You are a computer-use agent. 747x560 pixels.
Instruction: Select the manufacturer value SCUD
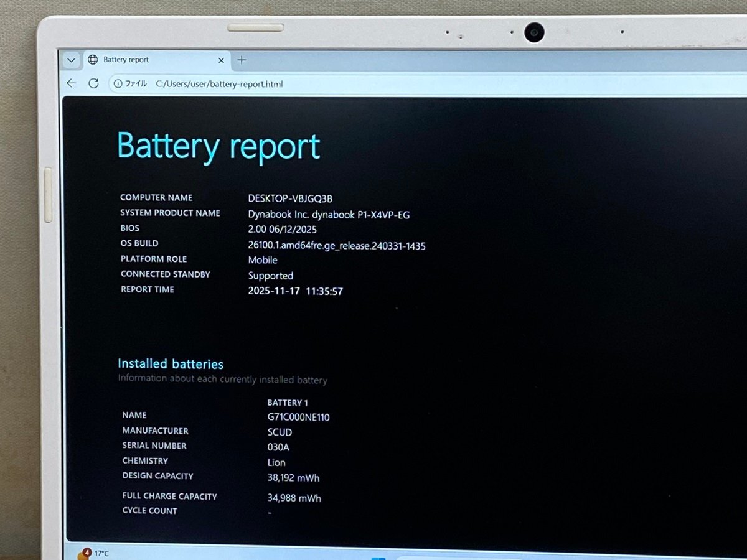point(279,432)
